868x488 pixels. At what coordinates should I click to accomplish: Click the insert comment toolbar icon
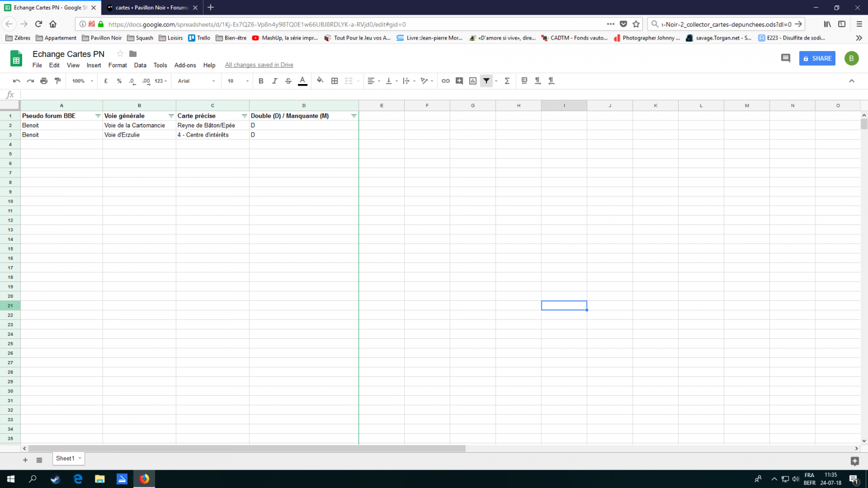[x=459, y=81]
